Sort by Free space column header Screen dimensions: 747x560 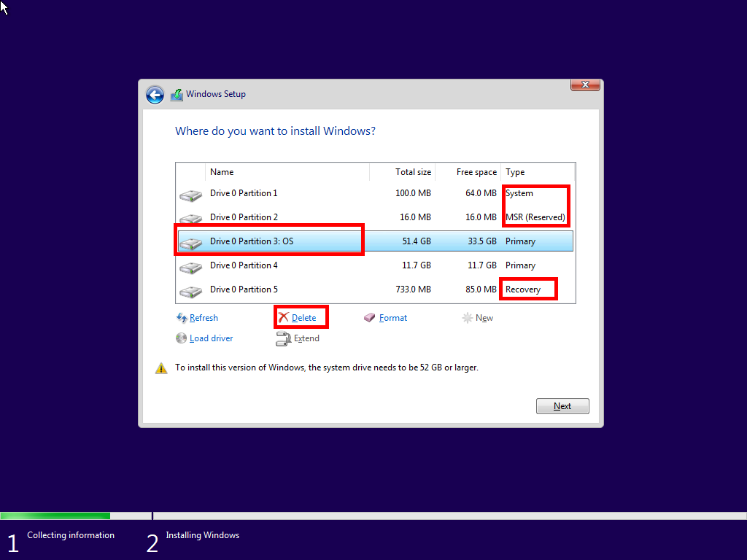pos(468,172)
